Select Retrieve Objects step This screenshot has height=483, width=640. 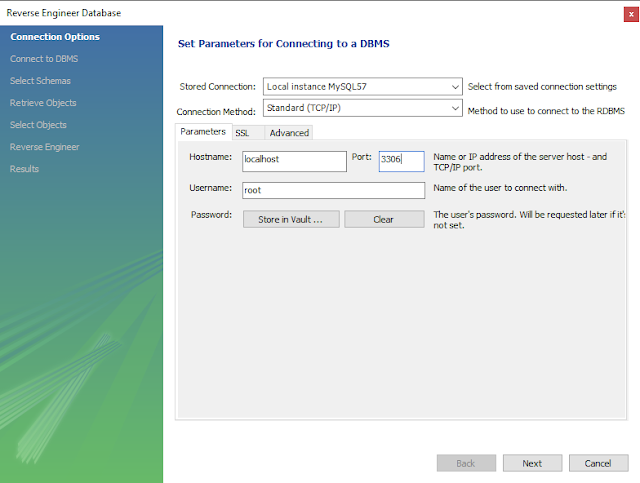click(43, 103)
